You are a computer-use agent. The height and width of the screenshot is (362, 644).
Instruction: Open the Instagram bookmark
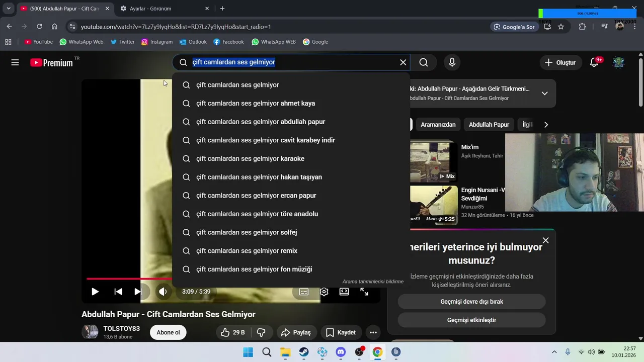(x=156, y=42)
